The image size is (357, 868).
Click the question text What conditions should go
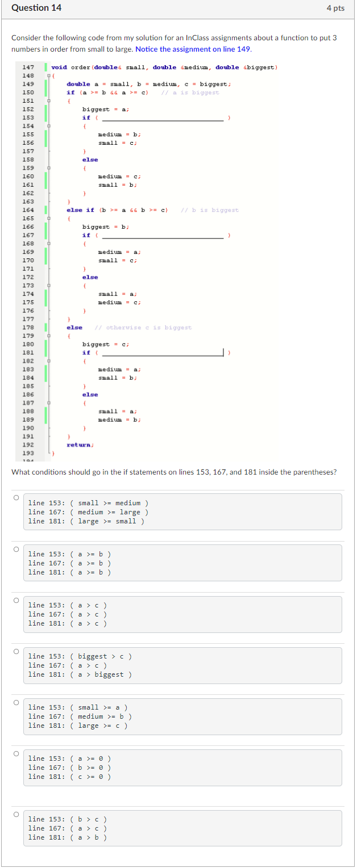(x=174, y=472)
